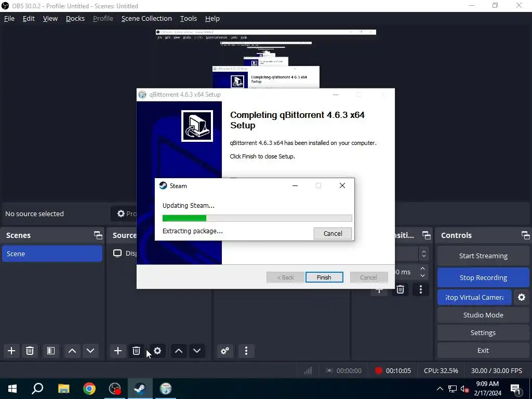Open scene filters icon in Scenes dock

coord(51,351)
